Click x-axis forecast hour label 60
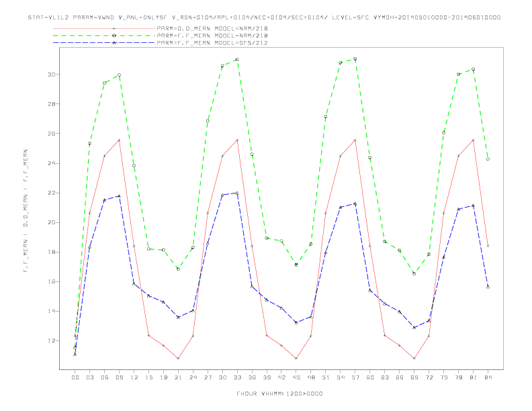 370,377
